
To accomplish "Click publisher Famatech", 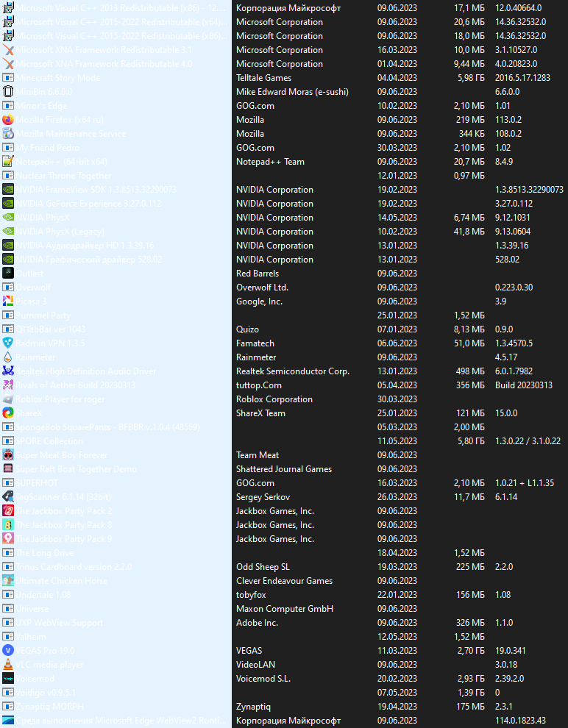I will [255, 343].
